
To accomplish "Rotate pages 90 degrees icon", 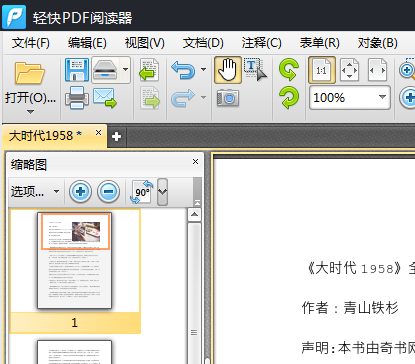I will 142,192.
